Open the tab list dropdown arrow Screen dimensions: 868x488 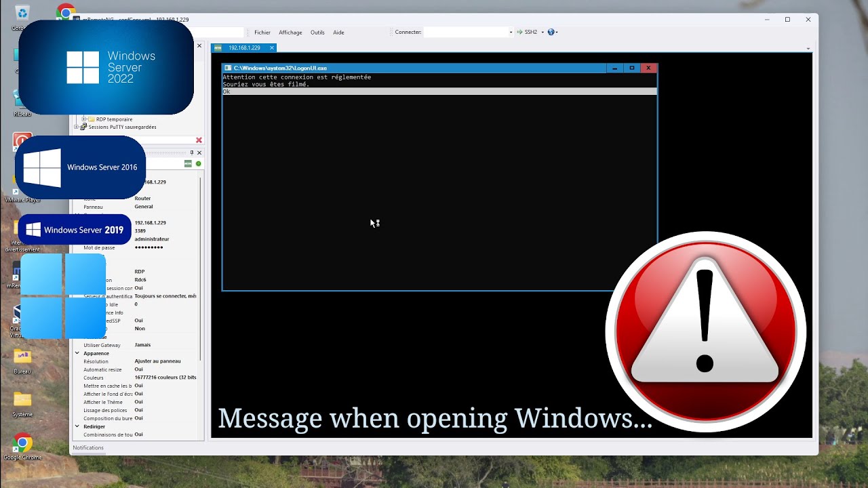pos(808,49)
